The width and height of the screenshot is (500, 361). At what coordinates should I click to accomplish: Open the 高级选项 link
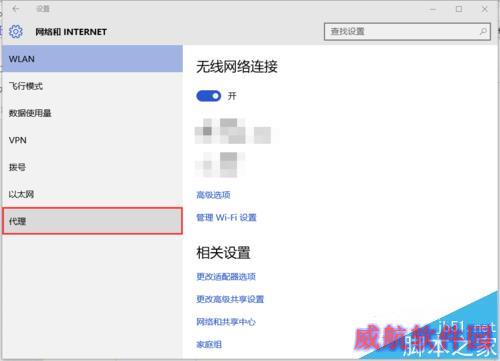213,195
